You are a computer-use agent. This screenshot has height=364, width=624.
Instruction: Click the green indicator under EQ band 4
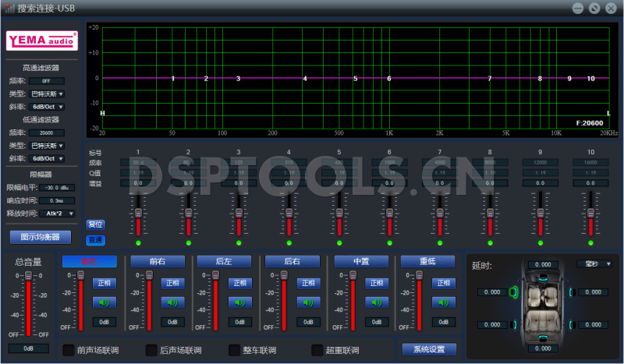289,242
